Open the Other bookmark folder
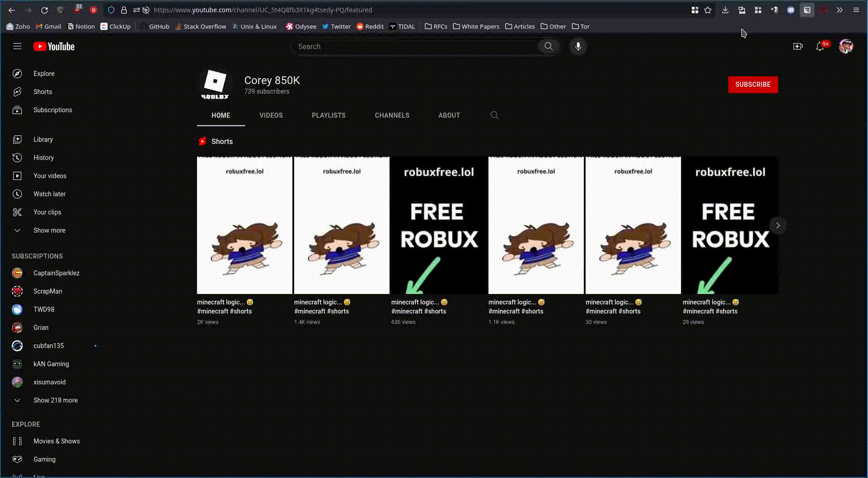This screenshot has width=868, height=478. (x=553, y=26)
